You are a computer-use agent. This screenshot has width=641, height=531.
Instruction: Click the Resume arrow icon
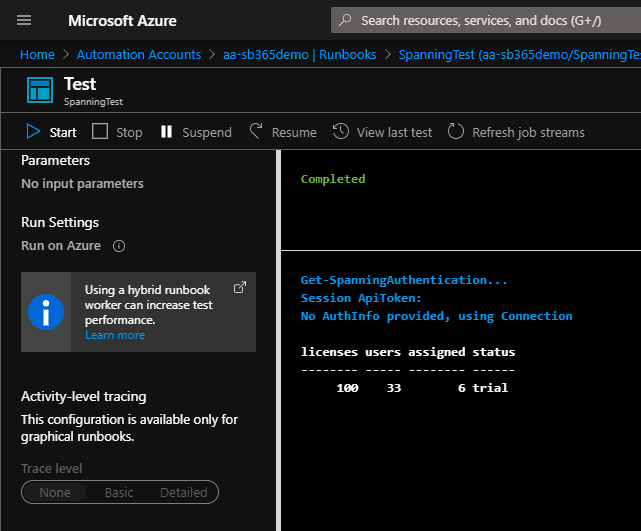tap(256, 132)
